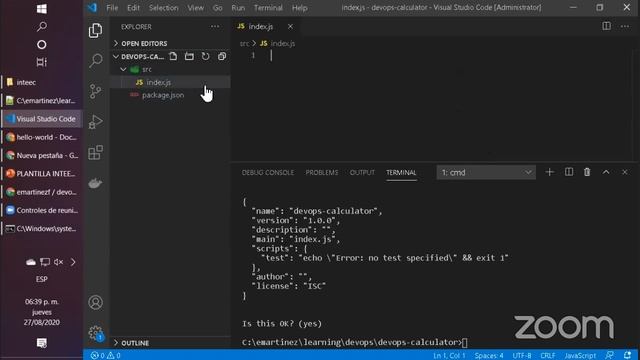Split the terminal panel
Viewport: 640px width, 360px height.
[569, 172]
